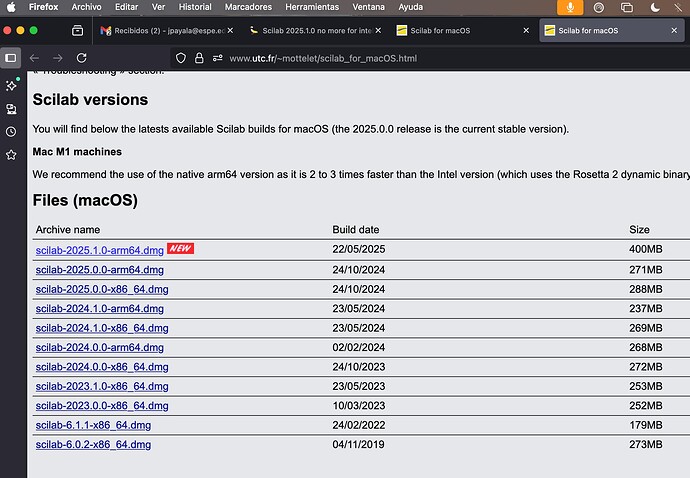
Task: Open site permissions icon in address bar
Action: (x=217, y=58)
